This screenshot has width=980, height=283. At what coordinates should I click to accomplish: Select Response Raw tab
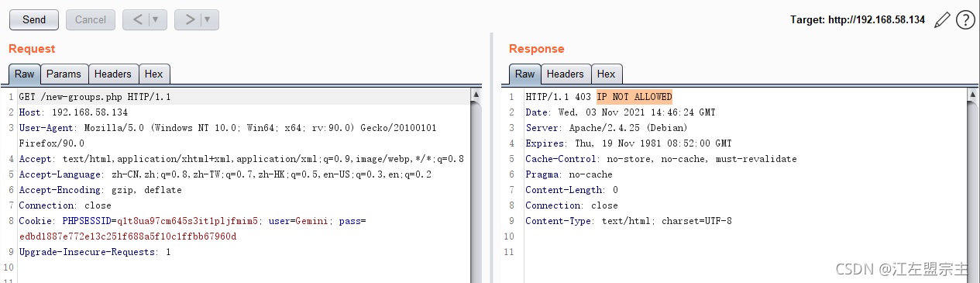pos(525,74)
